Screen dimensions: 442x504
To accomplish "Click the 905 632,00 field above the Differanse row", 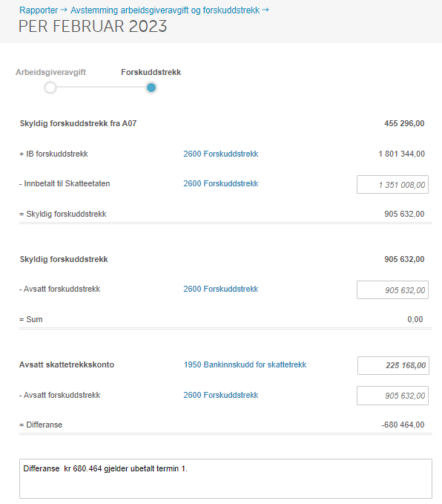I will click(392, 396).
